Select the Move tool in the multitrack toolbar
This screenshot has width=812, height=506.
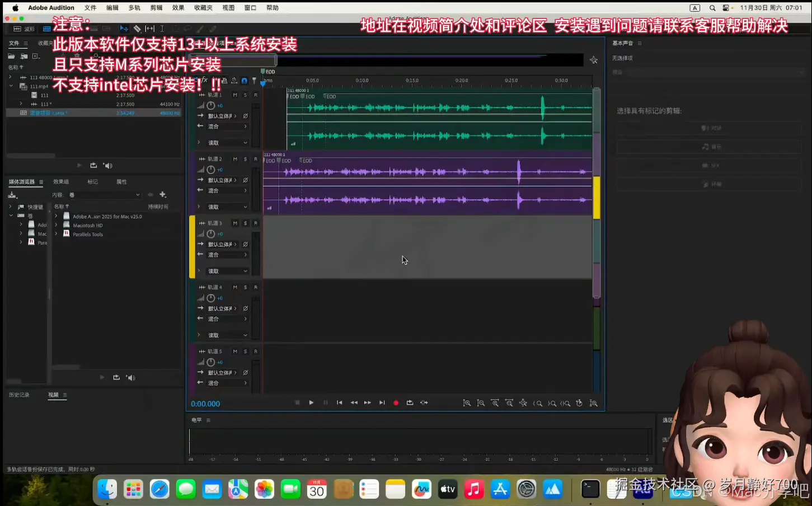pyautogui.click(x=124, y=28)
